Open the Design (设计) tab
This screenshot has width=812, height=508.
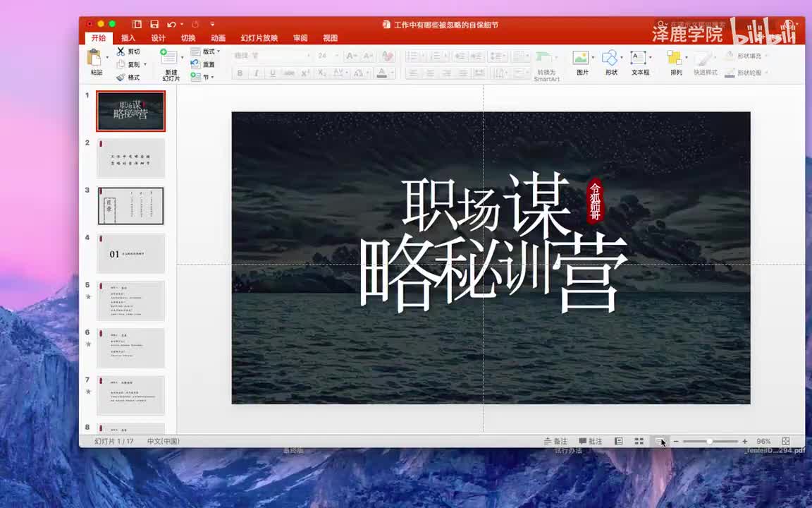click(x=159, y=38)
